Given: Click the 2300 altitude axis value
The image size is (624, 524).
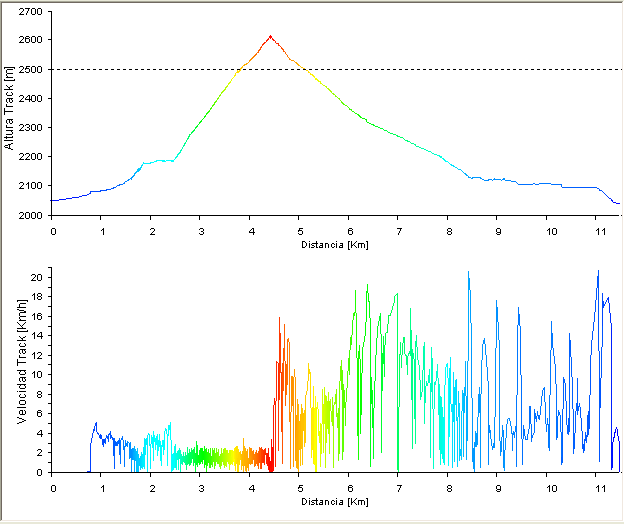Looking at the screenshot, I should tap(31, 128).
